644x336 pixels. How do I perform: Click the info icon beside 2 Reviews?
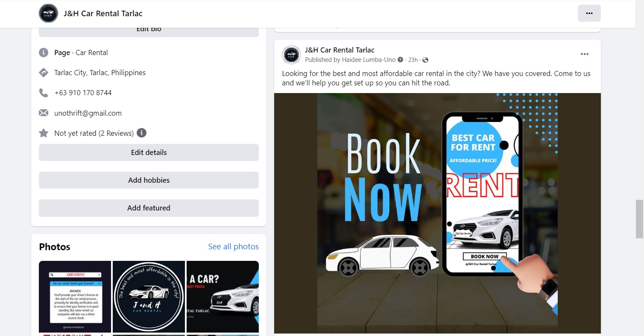click(141, 133)
